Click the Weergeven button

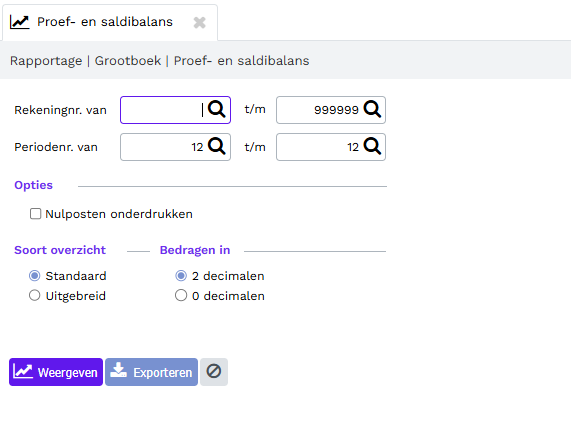[56, 372]
